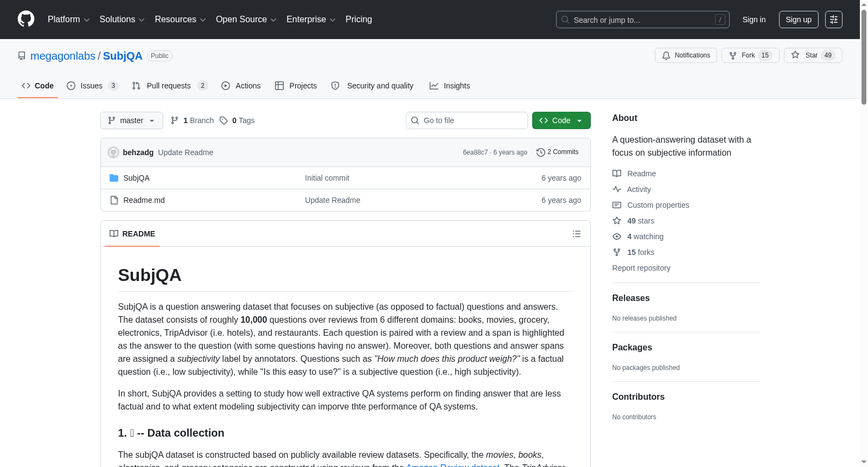The height and width of the screenshot is (467, 868).
Task: Click the Activity pulse icon
Action: [617, 189]
